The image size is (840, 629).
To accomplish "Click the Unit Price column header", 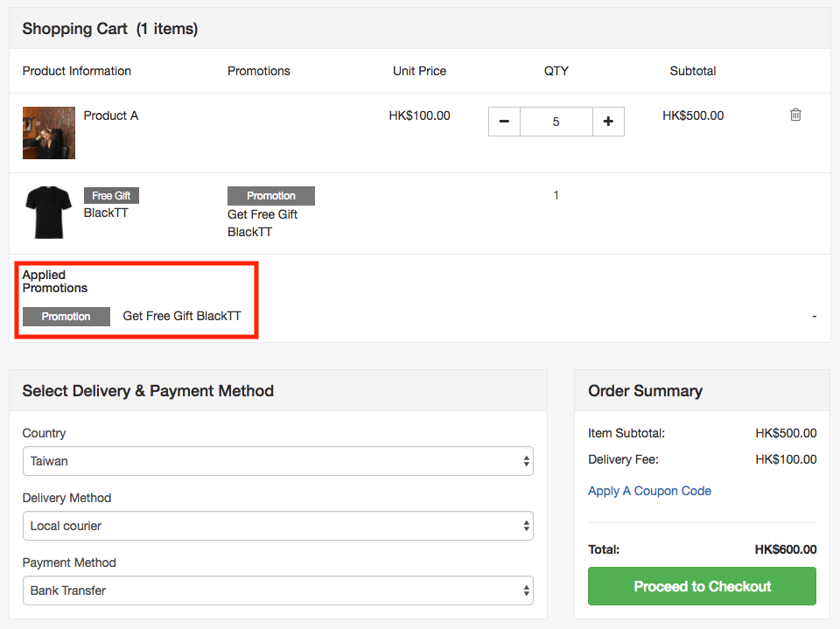I will [x=419, y=71].
